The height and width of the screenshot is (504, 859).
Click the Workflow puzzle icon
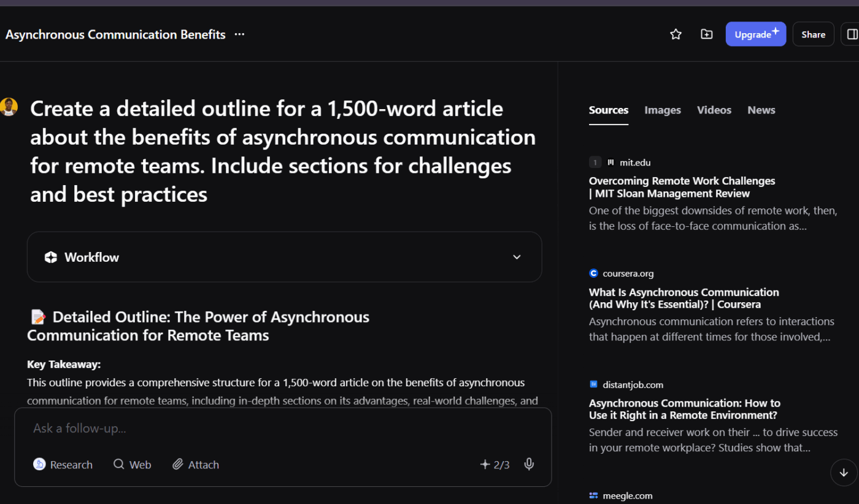[x=50, y=257]
